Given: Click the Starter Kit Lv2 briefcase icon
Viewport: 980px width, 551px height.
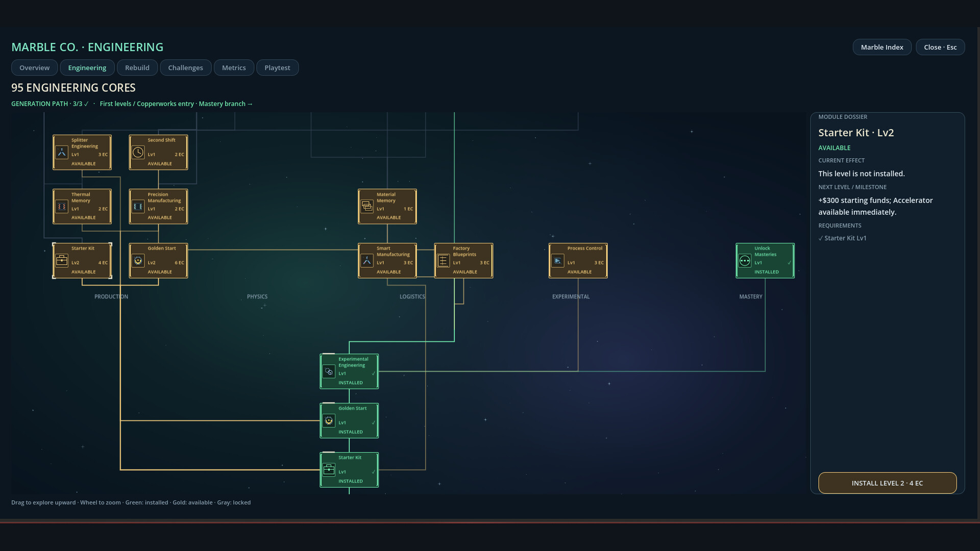Looking at the screenshot, I should pyautogui.click(x=62, y=261).
